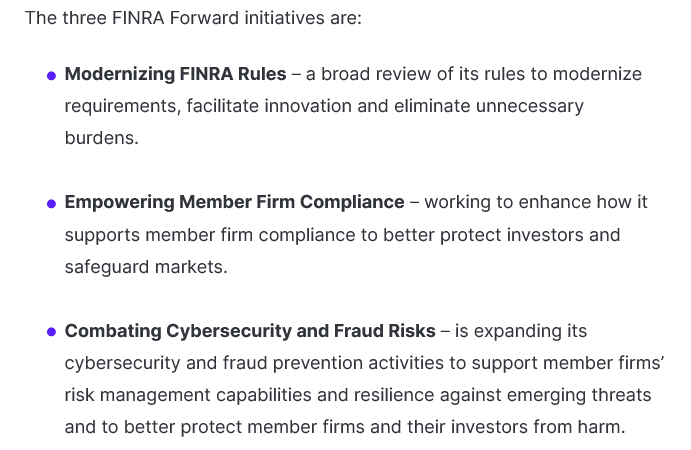
Task: Click the text 'safeguard markets.'
Action: [x=146, y=267]
